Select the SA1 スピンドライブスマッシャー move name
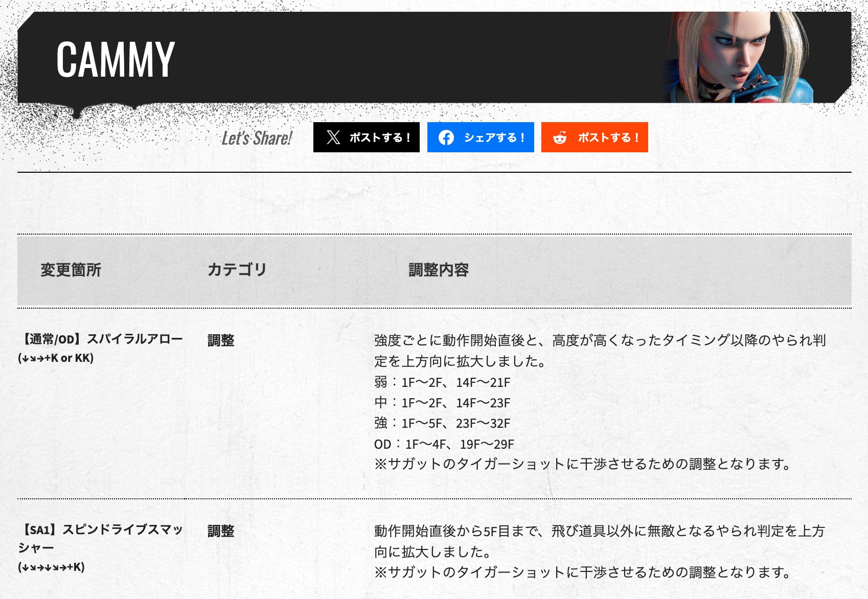The image size is (868, 599). click(x=101, y=539)
